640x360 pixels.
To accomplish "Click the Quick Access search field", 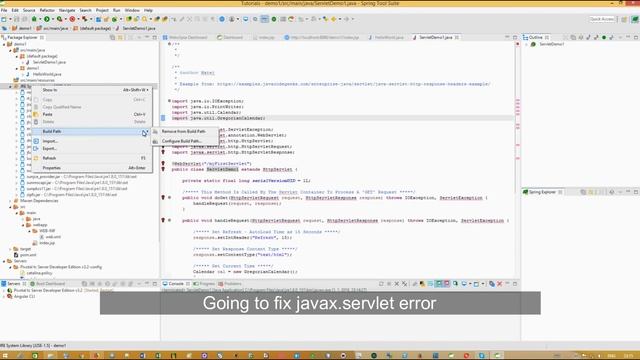I will pyautogui.click(x=602, y=19).
